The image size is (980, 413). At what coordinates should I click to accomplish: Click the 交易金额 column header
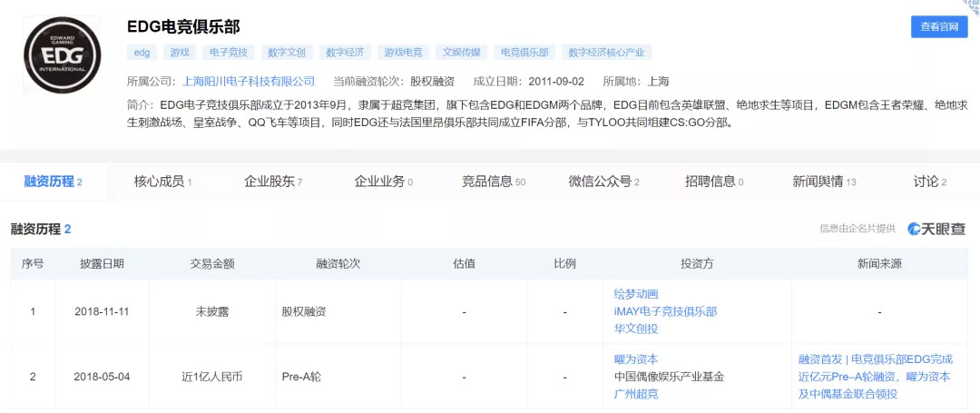point(212,263)
